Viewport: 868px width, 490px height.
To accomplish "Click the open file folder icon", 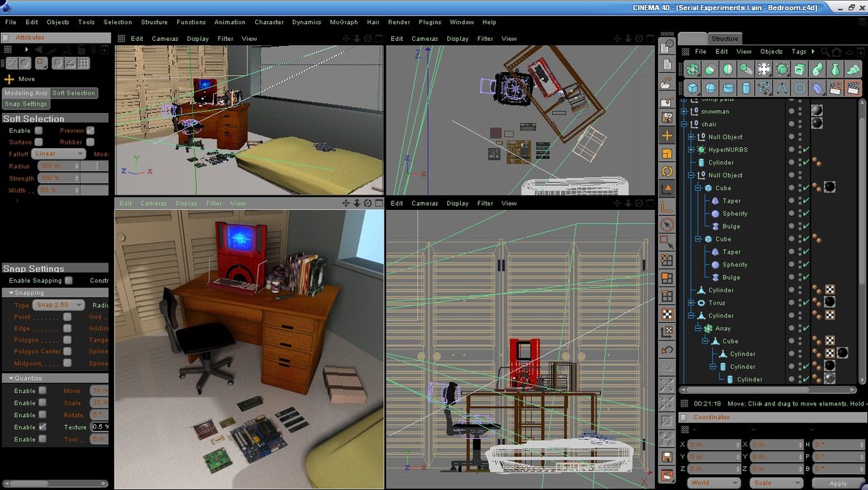I will (x=667, y=83).
